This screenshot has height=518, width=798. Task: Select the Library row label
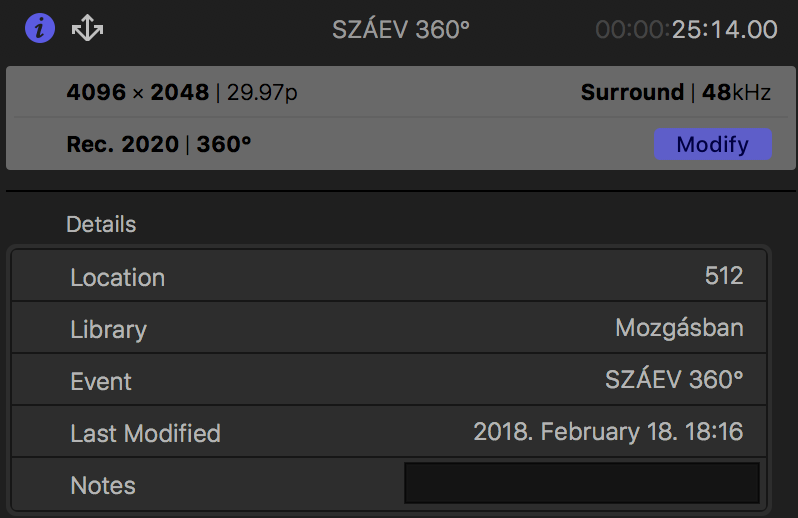click(x=108, y=330)
